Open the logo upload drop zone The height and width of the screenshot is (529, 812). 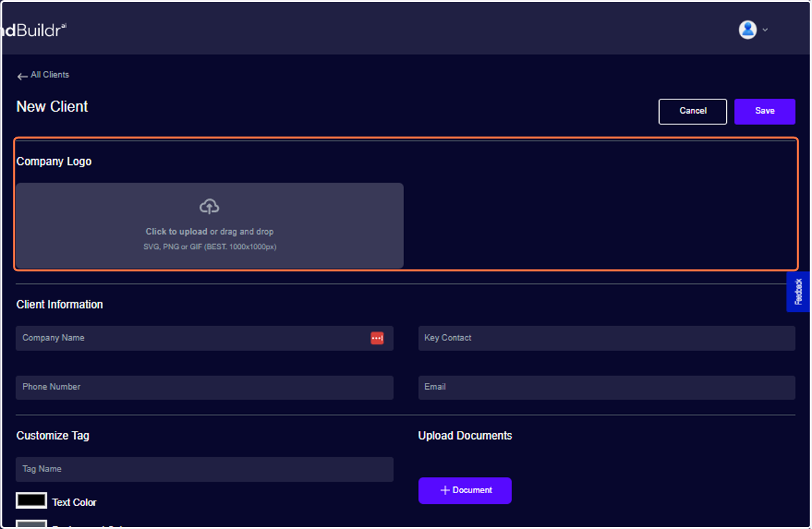[x=210, y=225]
